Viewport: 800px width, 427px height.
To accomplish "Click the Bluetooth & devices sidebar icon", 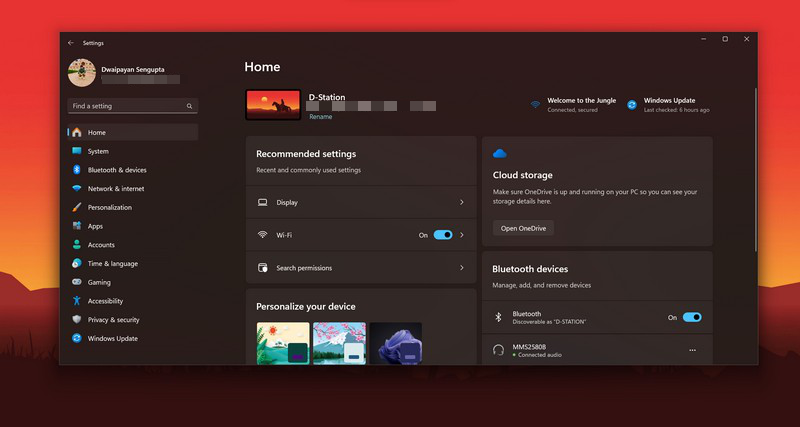I will 76,170.
